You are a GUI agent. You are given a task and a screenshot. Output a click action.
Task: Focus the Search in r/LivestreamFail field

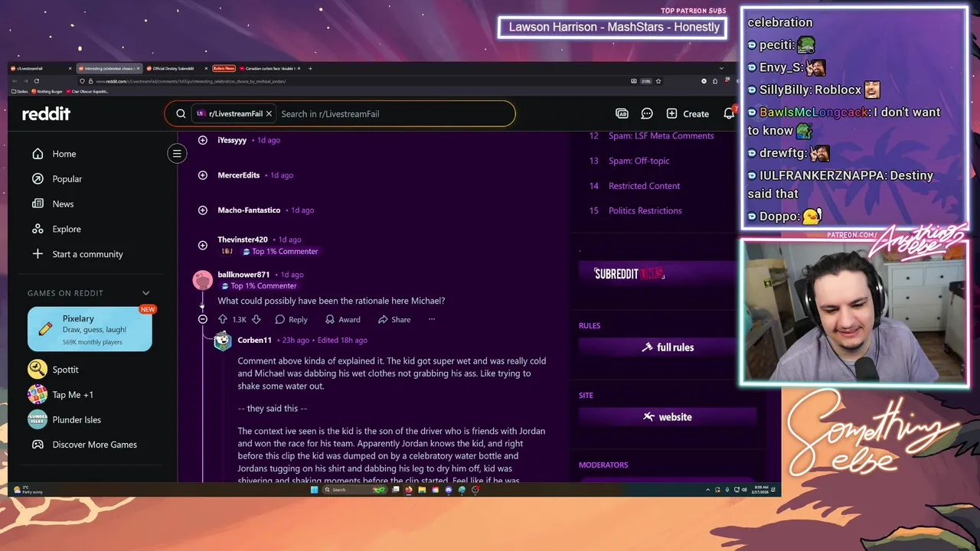(394, 114)
